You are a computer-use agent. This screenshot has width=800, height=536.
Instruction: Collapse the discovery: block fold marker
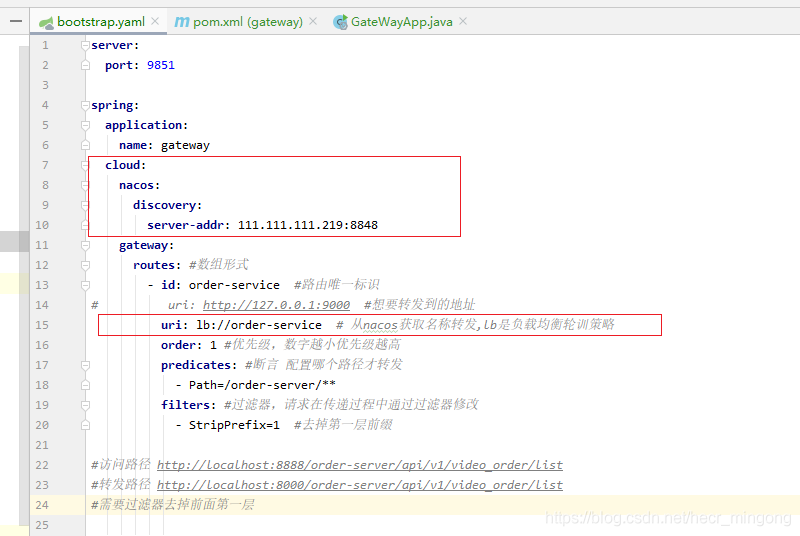click(85, 206)
